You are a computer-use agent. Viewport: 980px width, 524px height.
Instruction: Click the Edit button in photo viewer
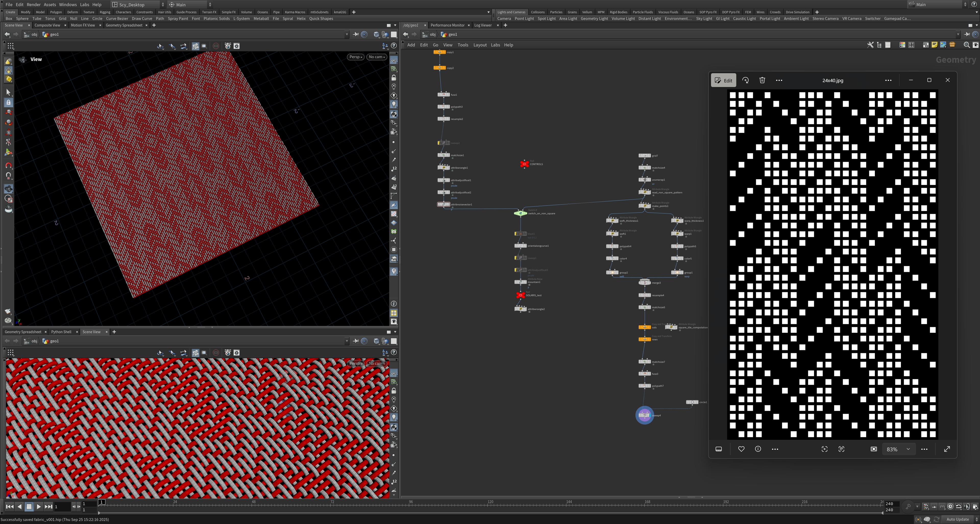tap(723, 80)
